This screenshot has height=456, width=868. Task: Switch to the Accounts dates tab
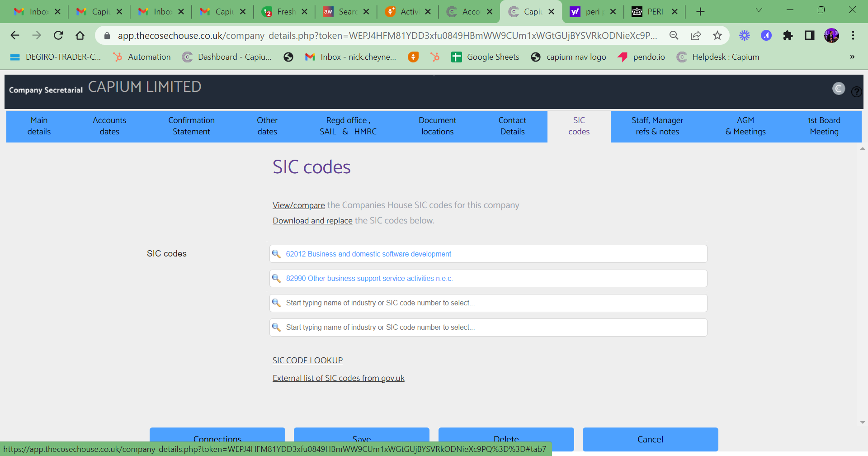coord(109,126)
